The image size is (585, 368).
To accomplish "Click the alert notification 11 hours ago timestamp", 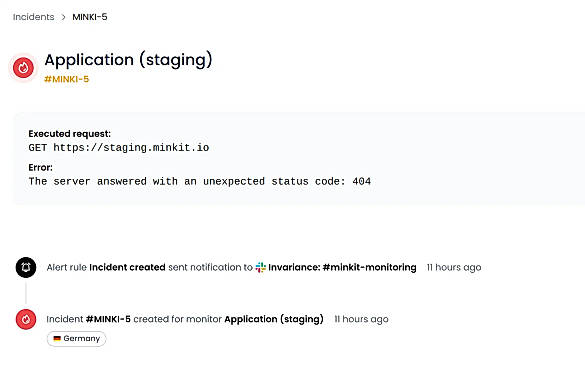I will (x=454, y=267).
